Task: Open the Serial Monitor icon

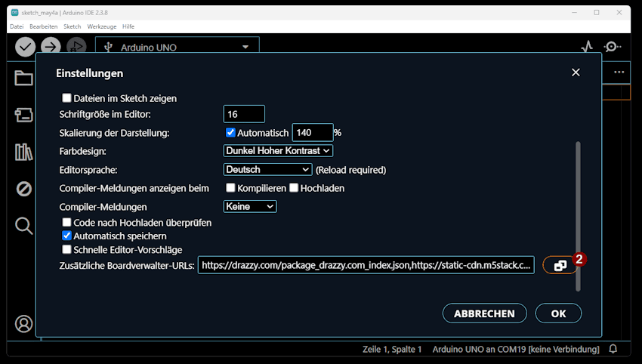Action: click(x=612, y=47)
